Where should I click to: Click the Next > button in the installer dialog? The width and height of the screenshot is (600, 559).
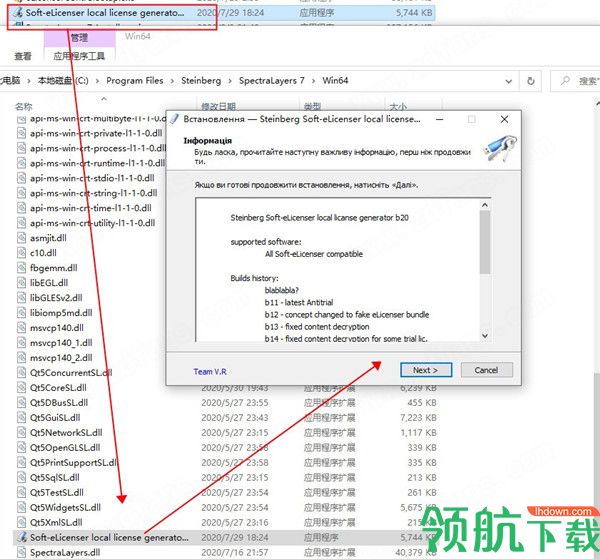click(426, 370)
